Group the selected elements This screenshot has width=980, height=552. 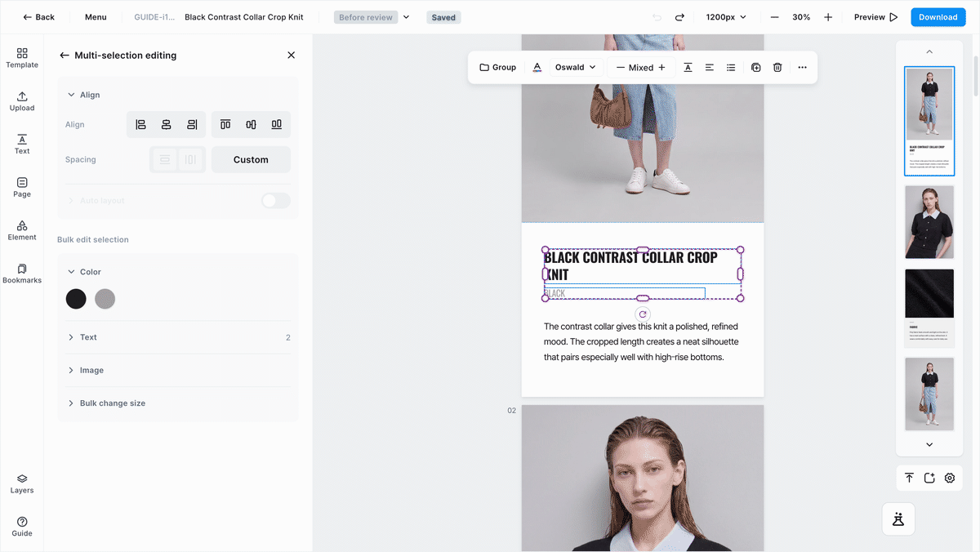pyautogui.click(x=498, y=68)
